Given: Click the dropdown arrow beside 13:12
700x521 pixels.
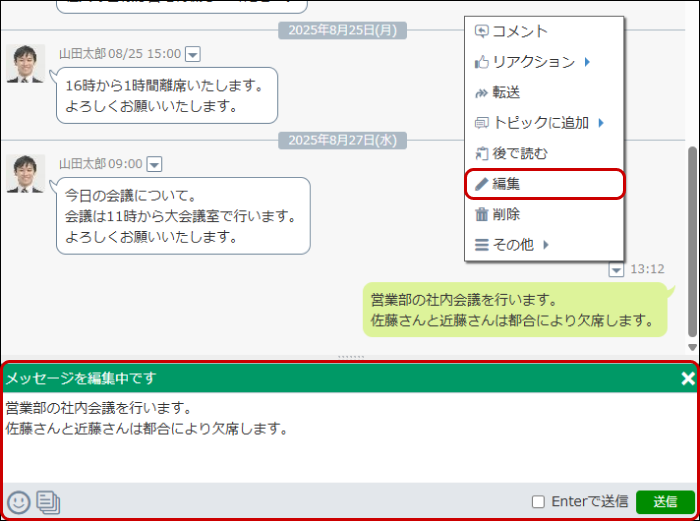Looking at the screenshot, I should point(616,269).
